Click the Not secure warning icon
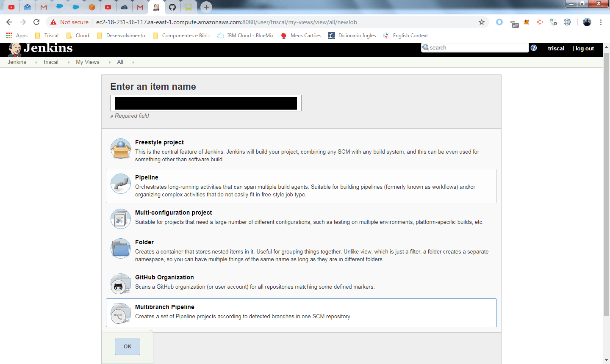The image size is (610, 364). [x=53, y=22]
